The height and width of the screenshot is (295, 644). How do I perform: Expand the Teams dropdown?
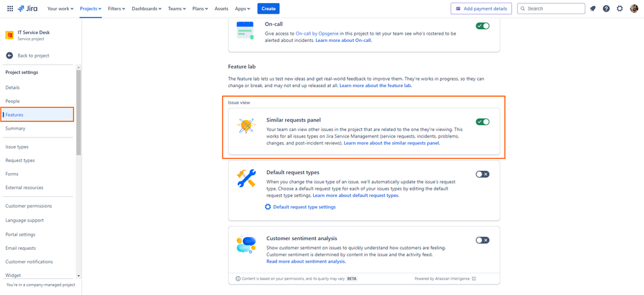tap(176, 8)
